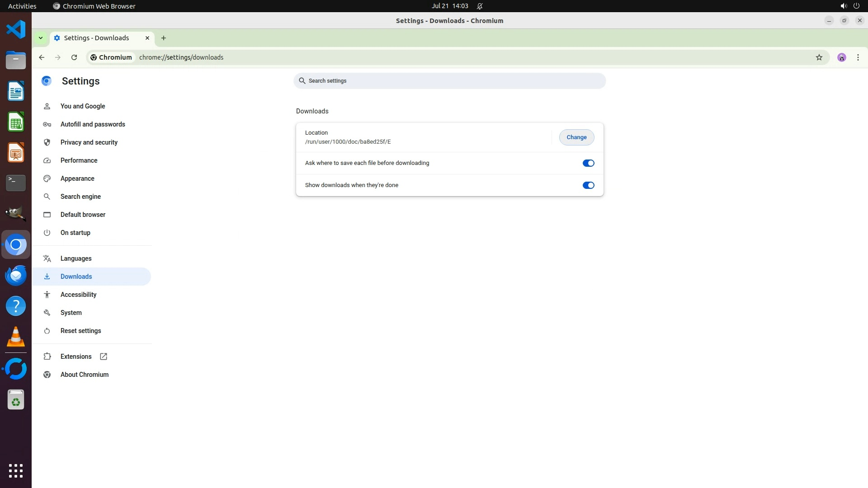868x488 pixels.
Task: Open the system power menu
Action: coord(856,6)
